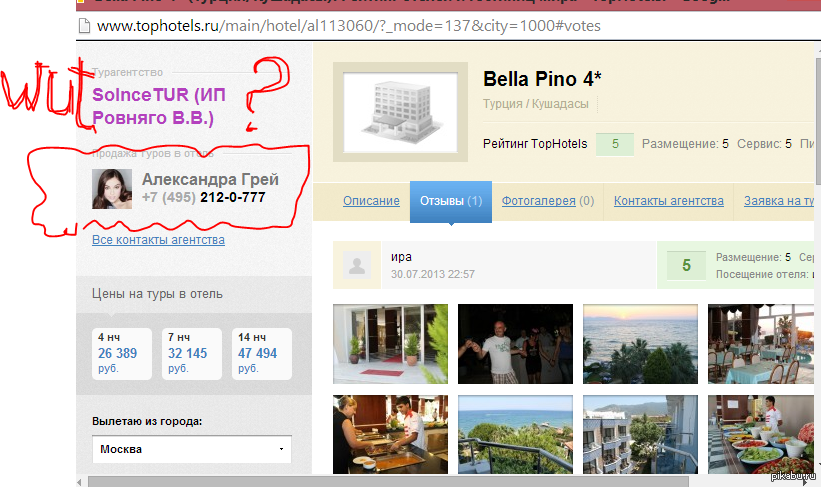Open the photo of sea view over trees

coord(515,435)
